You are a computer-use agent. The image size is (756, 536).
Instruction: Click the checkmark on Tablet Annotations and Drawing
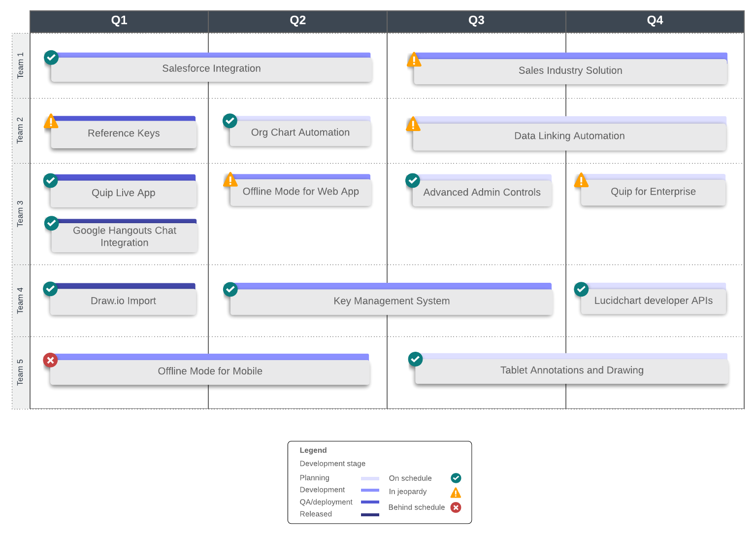pyautogui.click(x=416, y=360)
